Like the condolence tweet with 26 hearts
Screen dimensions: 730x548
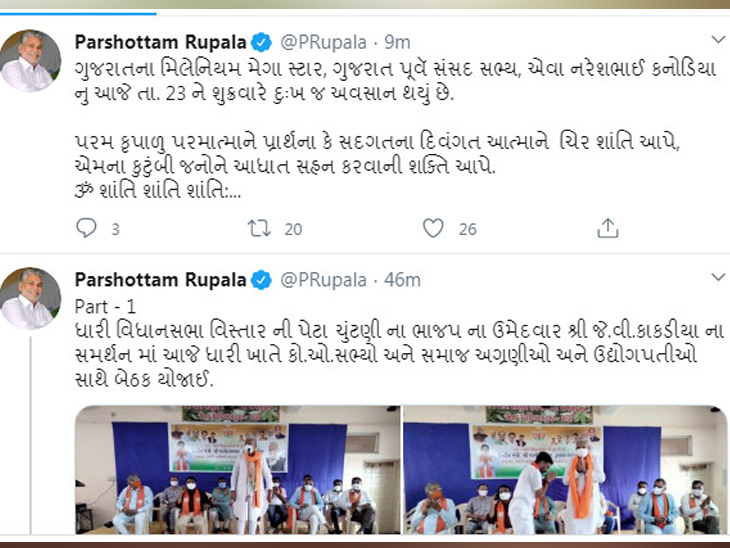pyautogui.click(x=433, y=228)
